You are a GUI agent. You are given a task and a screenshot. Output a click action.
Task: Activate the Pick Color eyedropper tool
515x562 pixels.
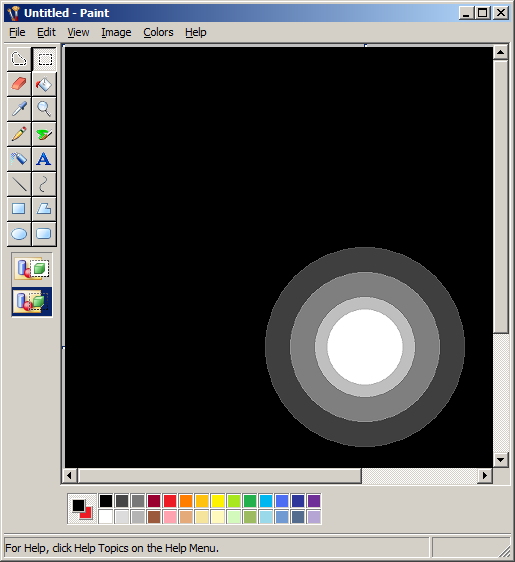[19, 109]
